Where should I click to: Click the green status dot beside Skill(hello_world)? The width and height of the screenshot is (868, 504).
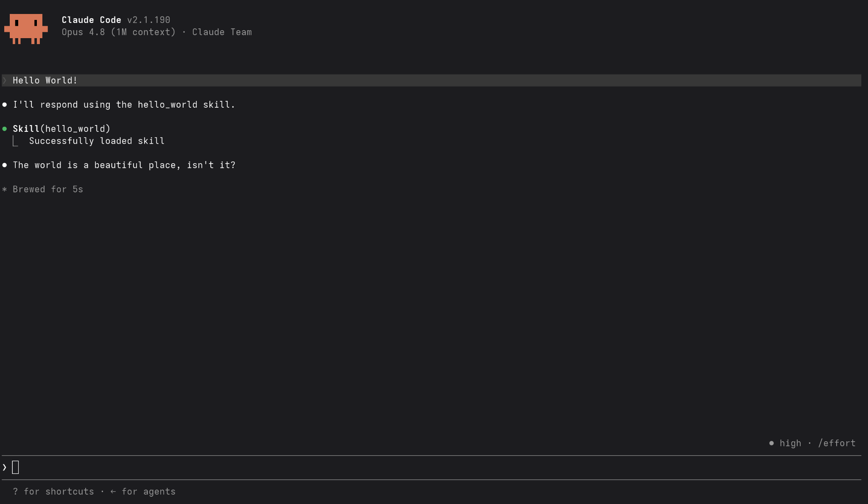pyautogui.click(x=5, y=129)
